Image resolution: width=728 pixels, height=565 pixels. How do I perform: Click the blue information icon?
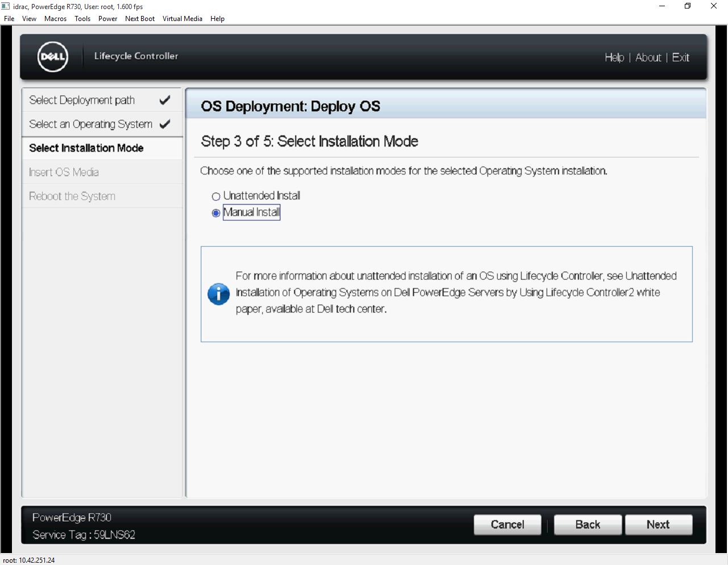218,294
